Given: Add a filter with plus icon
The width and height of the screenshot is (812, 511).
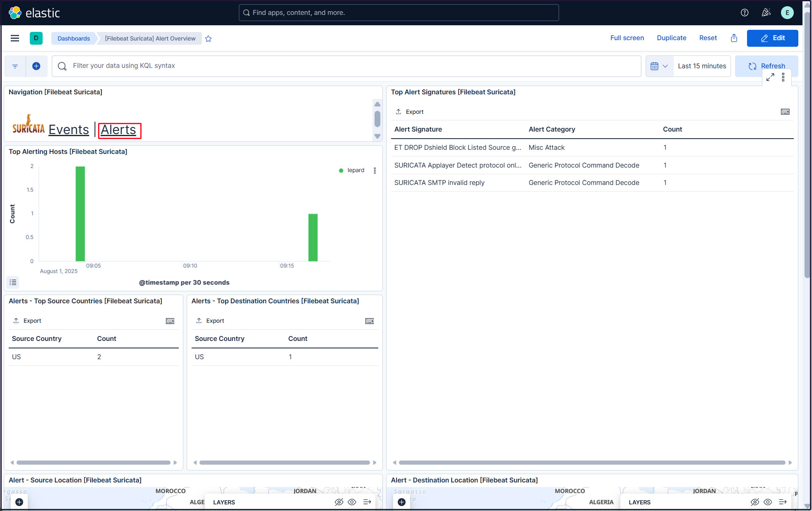Looking at the screenshot, I should pos(36,66).
